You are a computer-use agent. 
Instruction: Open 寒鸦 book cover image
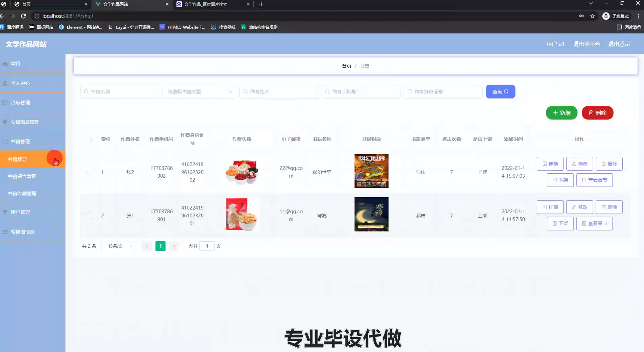[x=371, y=214]
